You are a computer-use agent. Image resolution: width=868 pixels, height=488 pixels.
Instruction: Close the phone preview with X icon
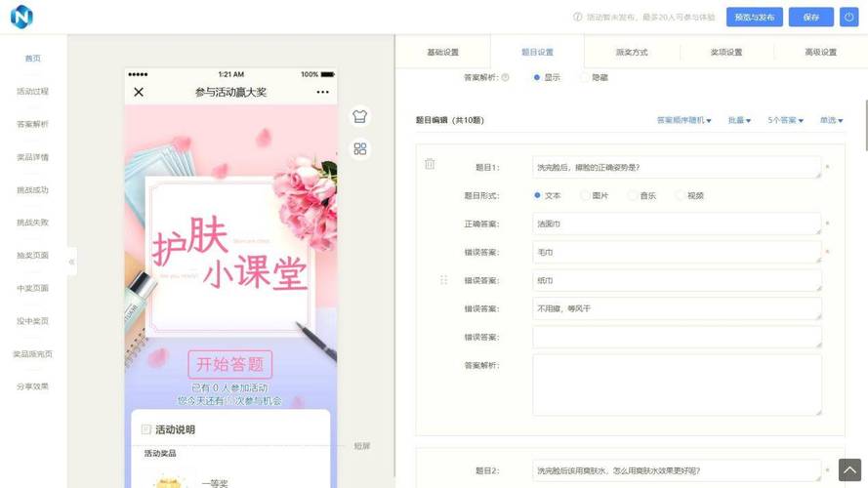point(139,92)
